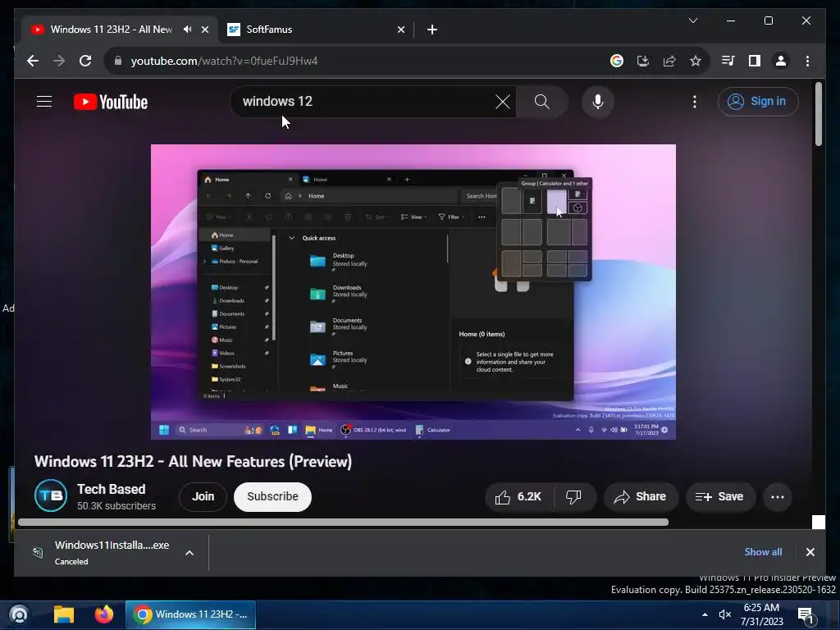
Task: Expand Windows11Installa...exe download options
Action: 189,552
